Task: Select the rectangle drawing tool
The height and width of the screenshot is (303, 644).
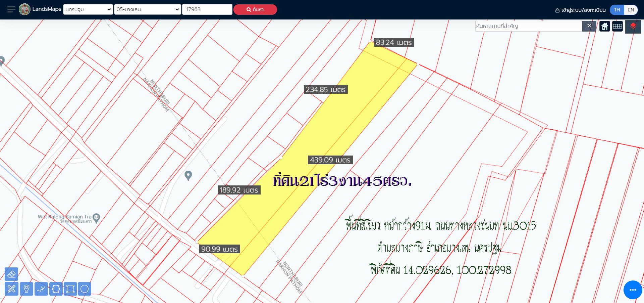Action: tap(70, 289)
